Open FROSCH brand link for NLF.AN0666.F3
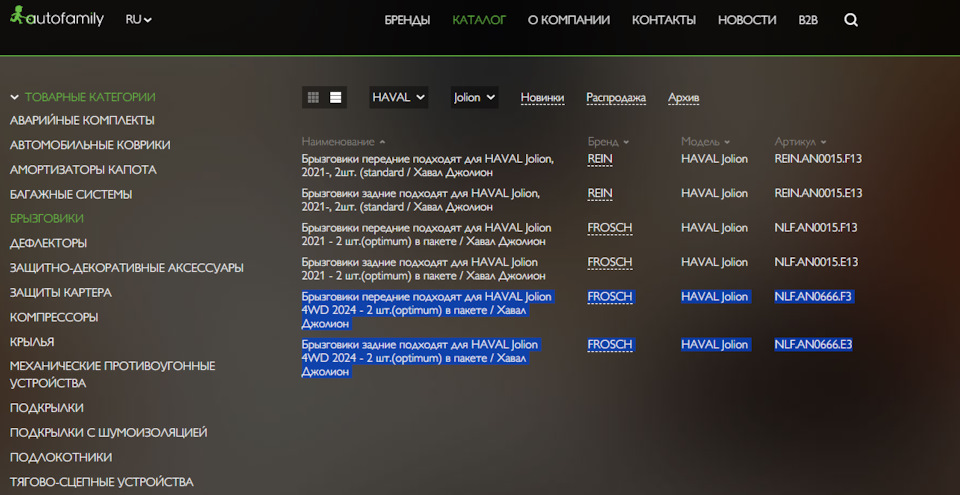Image resolution: width=960 pixels, height=495 pixels. pyautogui.click(x=610, y=297)
